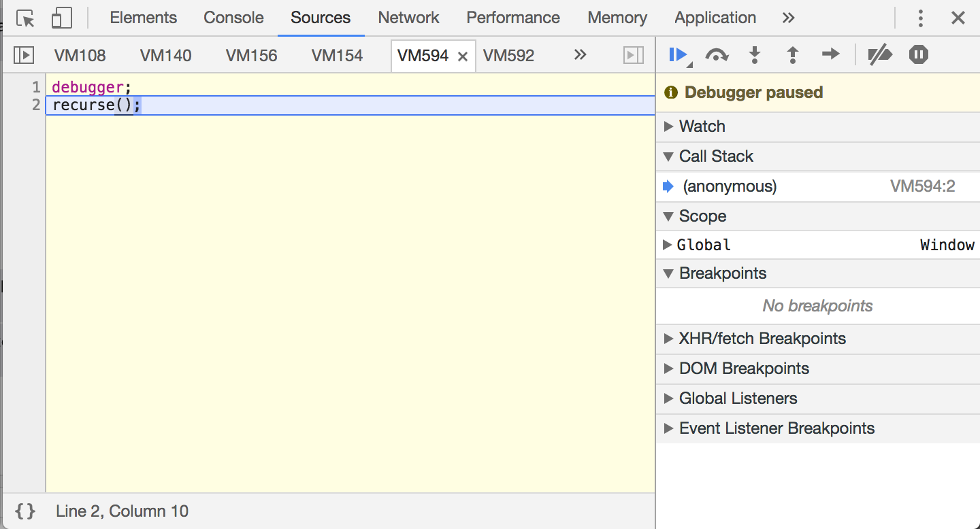Toggle the device toolbar icon
The width and height of the screenshot is (980, 529).
click(x=62, y=18)
